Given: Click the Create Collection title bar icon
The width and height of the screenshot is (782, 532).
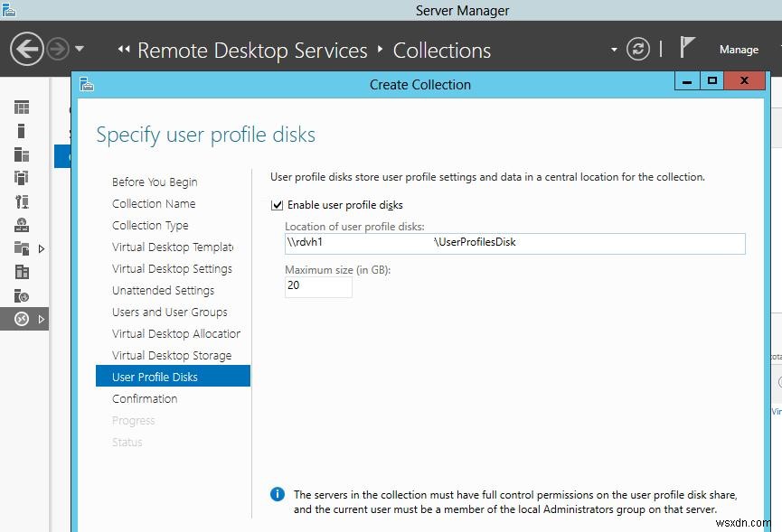Looking at the screenshot, I should coord(87,83).
